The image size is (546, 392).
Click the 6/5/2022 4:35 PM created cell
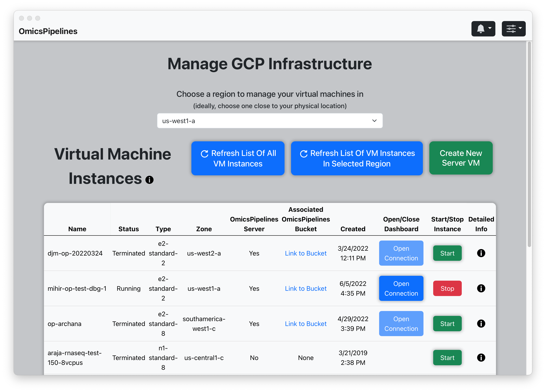(353, 288)
